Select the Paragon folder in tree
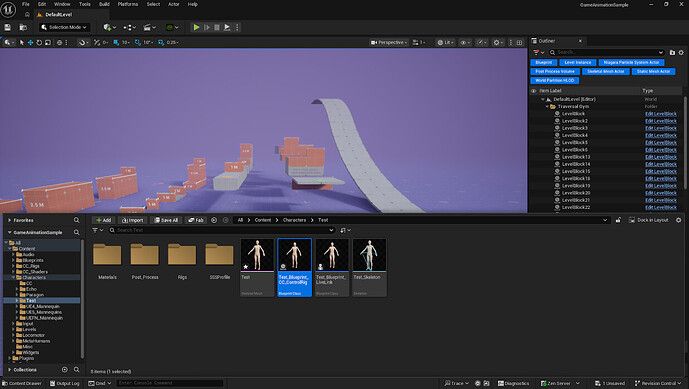Screen dimensions: 689x389 [x=34, y=295]
